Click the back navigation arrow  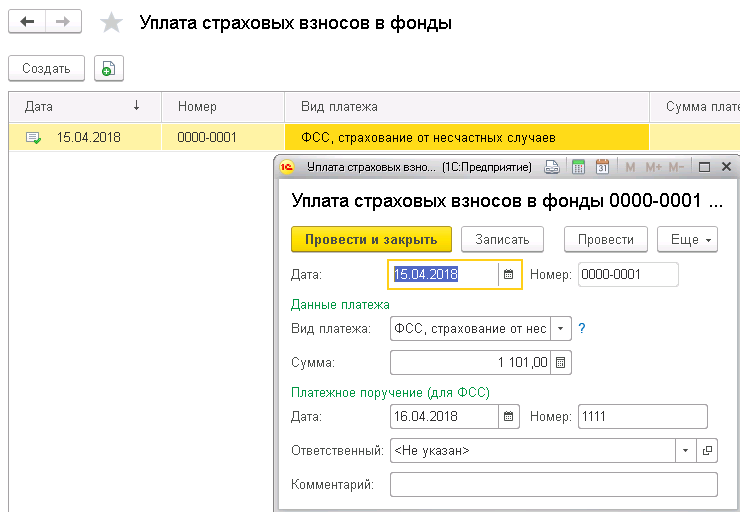(x=27, y=22)
